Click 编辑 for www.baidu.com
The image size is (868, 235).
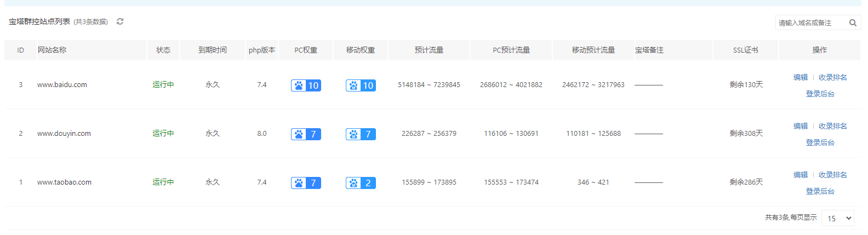801,77
